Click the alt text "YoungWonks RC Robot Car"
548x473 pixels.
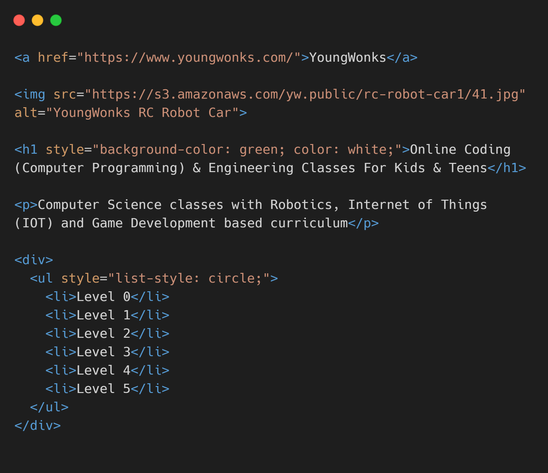pyautogui.click(x=142, y=113)
